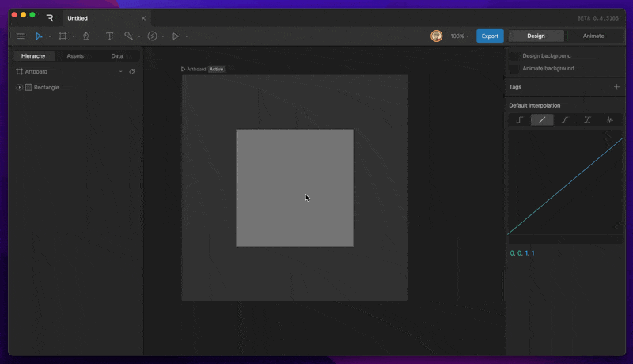Click the Default Interpolation label
The height and width of the screenshot is (364, 633).
[535, 105]
